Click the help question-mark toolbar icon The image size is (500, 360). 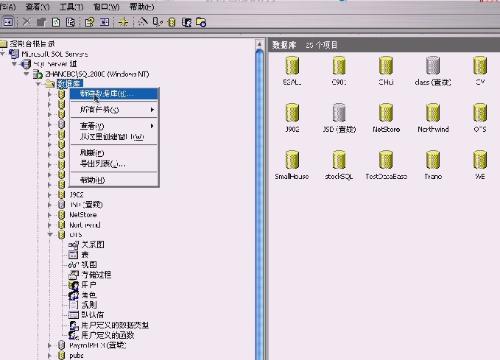(89, 22)
